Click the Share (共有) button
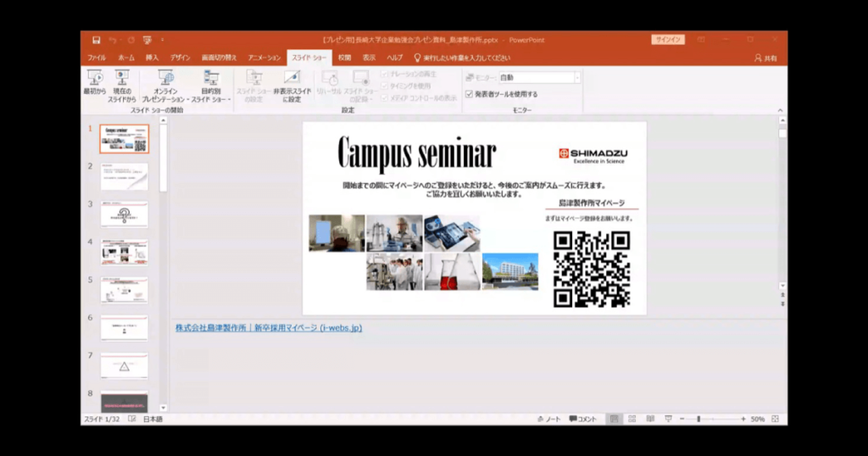This screenshot has height=456, width=868. click(x=765, y=58)
